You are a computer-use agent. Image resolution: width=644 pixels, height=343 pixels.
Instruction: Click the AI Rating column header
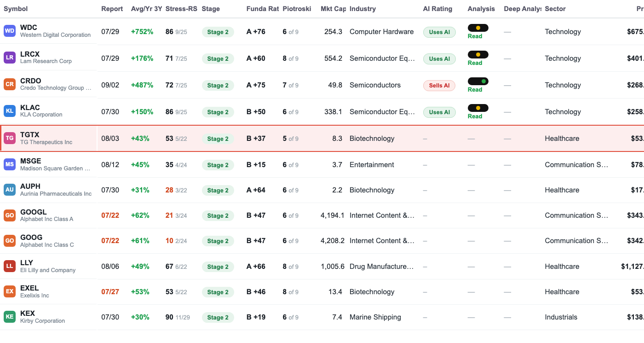pos(437,9)
